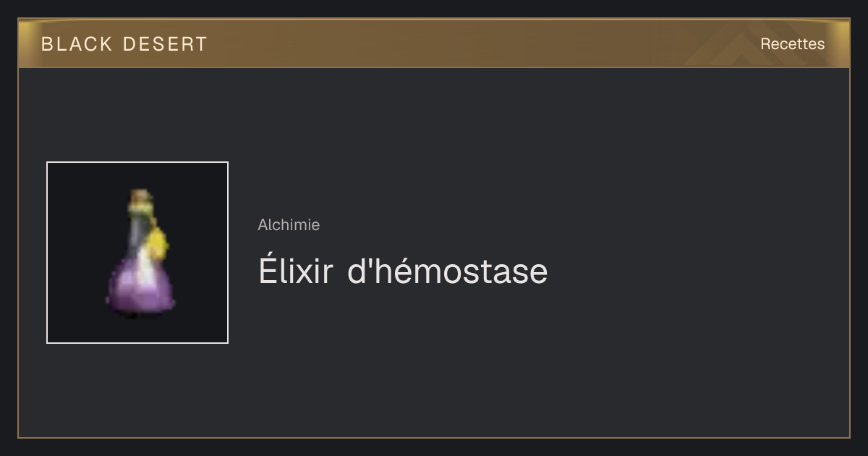Click the cork stopper on the potion bottle
The image size is (868, 456).
pyautogui.click(x=141, y=195)
